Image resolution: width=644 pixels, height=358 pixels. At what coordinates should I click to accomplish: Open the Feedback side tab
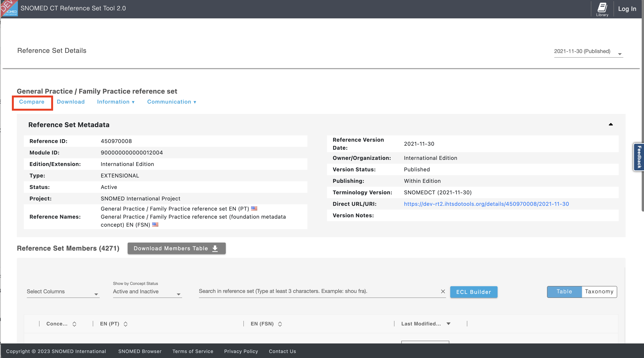639,157
